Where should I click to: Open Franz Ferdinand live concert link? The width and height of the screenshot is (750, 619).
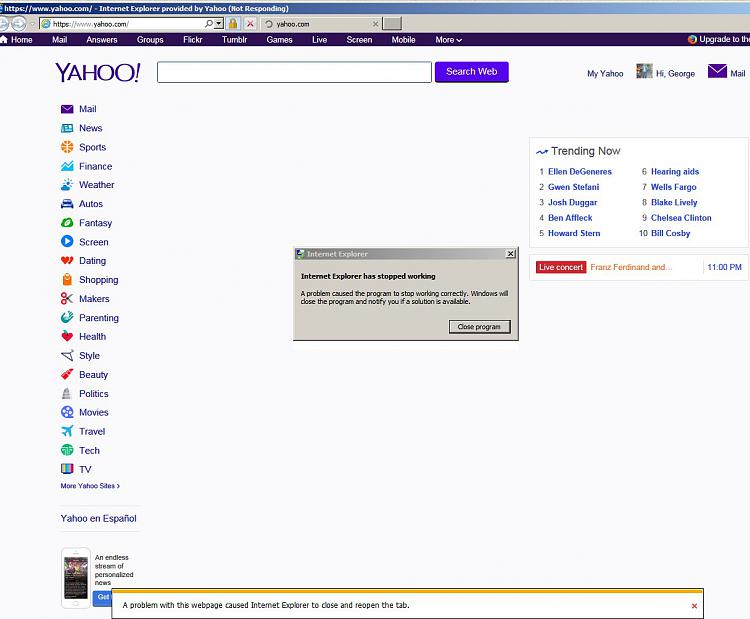pyautogui.click(x=631, y=267)
